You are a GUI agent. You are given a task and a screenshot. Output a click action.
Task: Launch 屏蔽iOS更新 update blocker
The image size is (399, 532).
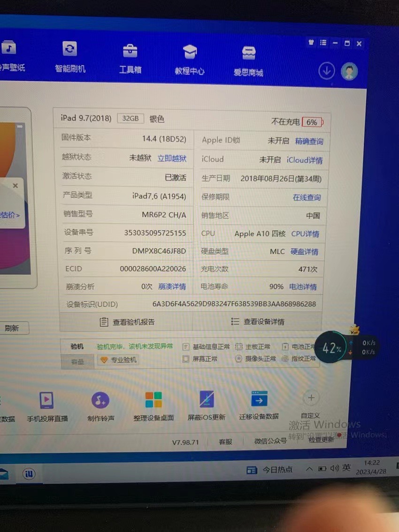(207, 406)
